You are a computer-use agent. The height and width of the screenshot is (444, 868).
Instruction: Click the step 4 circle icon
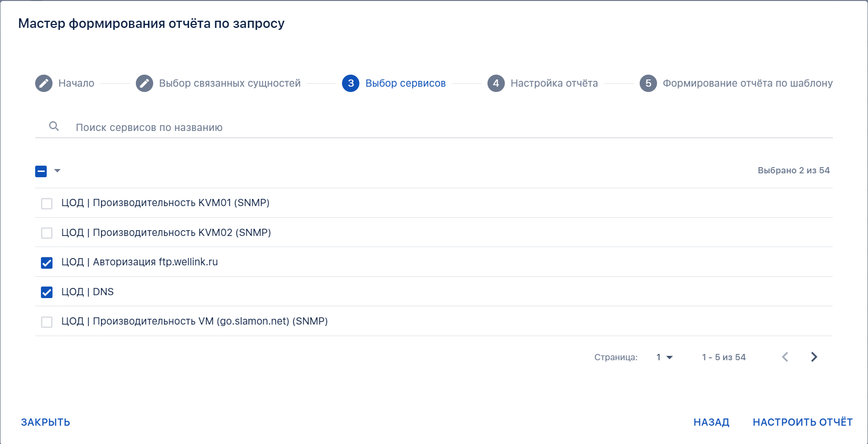(496, 83)
